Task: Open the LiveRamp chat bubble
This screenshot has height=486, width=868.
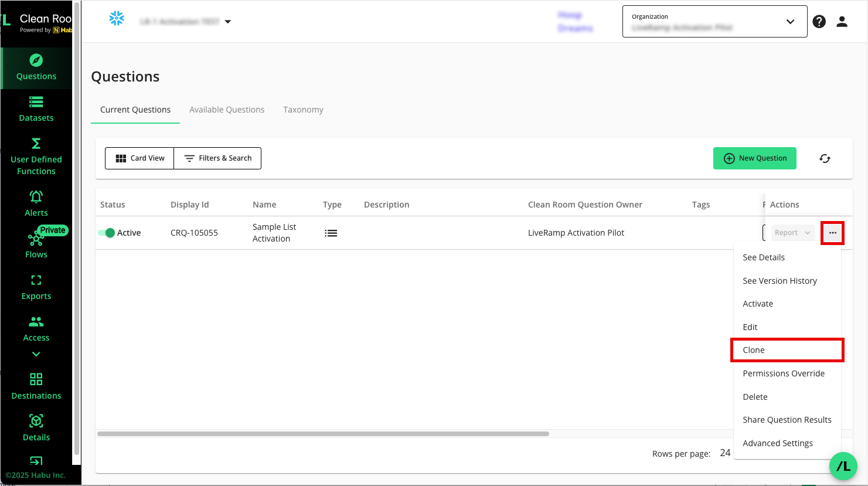Action: pyautogui.click(x=843, y=467)
